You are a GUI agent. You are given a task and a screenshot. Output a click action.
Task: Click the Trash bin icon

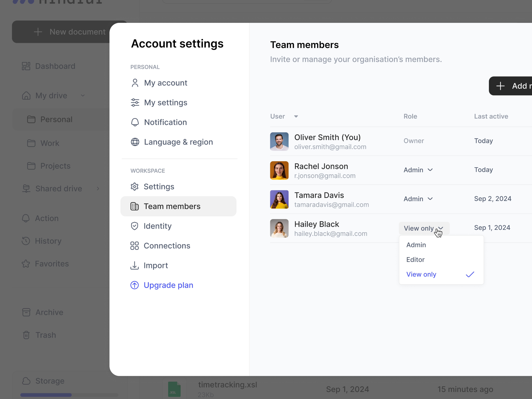point(26,335)
